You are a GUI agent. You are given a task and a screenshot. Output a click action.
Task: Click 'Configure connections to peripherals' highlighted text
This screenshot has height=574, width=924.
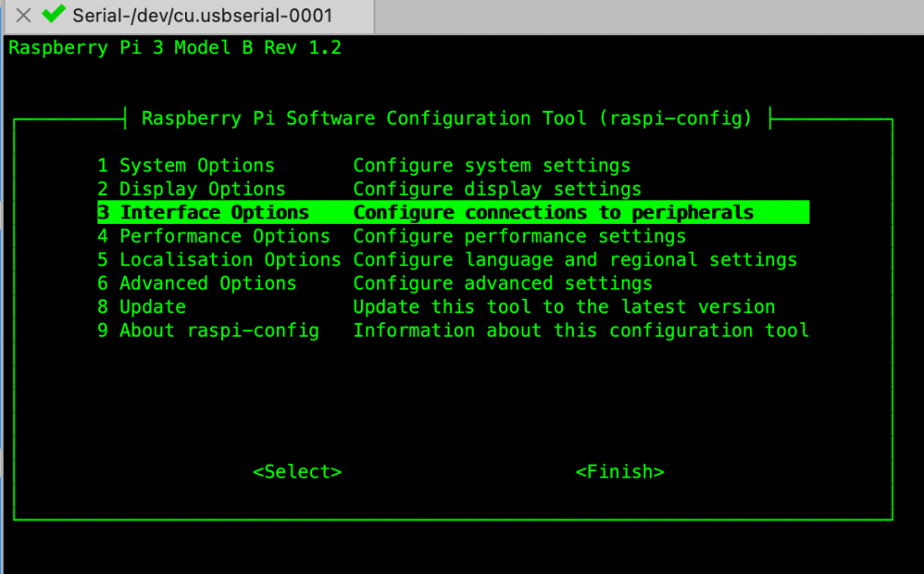pyautogui.click(x=553, y=213)
